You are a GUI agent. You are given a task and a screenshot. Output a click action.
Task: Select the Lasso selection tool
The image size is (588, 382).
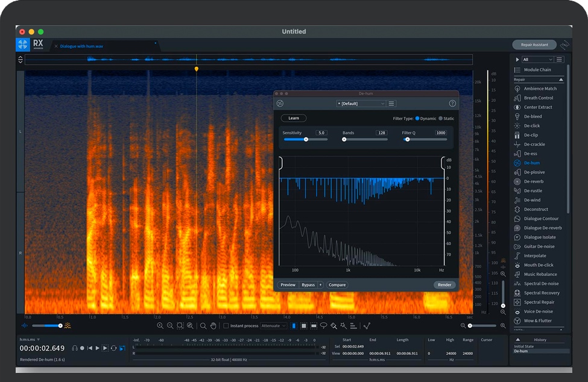point(323,326)
